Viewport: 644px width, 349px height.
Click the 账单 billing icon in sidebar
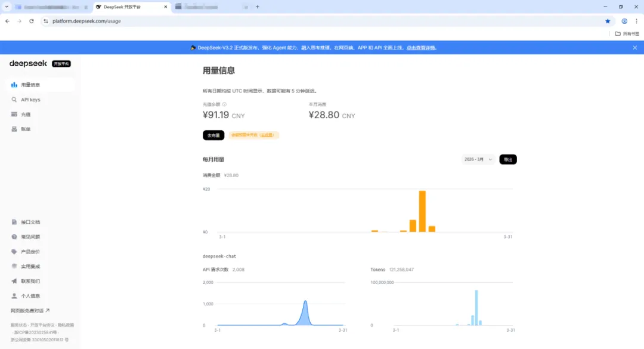pyautogui.click(x=14, y=129)
